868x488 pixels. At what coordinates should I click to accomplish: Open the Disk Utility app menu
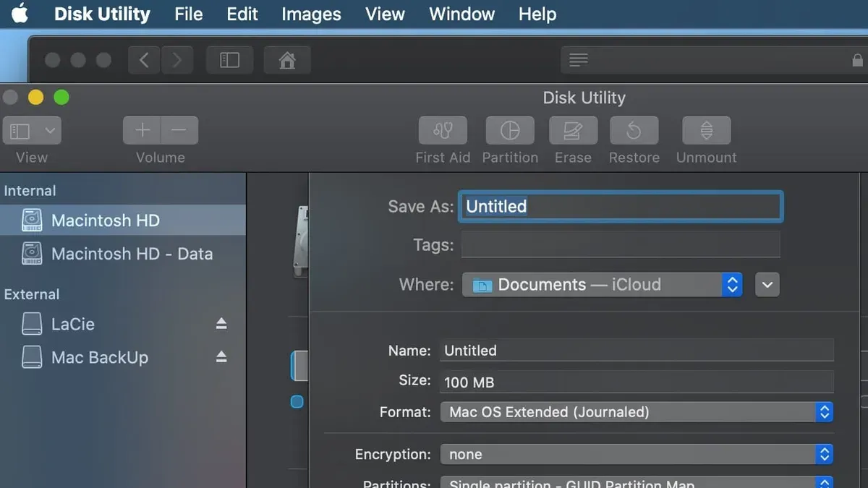(102, 14)
